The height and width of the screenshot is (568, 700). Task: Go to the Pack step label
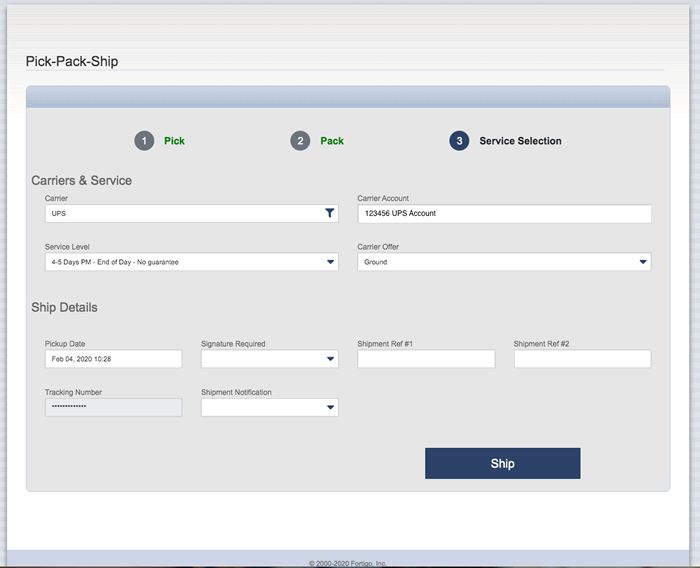[x=332, y=141]
